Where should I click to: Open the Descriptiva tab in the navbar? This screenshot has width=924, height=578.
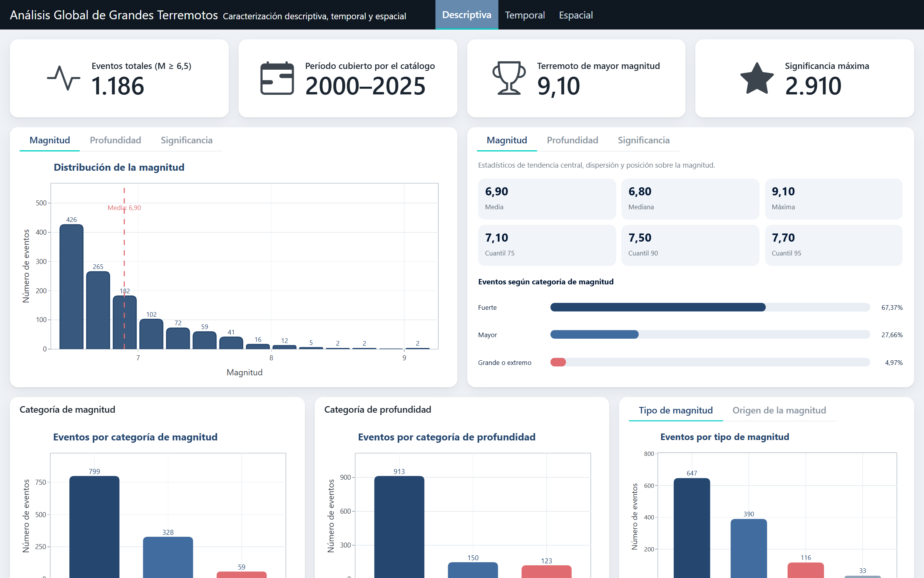[467, 15]
